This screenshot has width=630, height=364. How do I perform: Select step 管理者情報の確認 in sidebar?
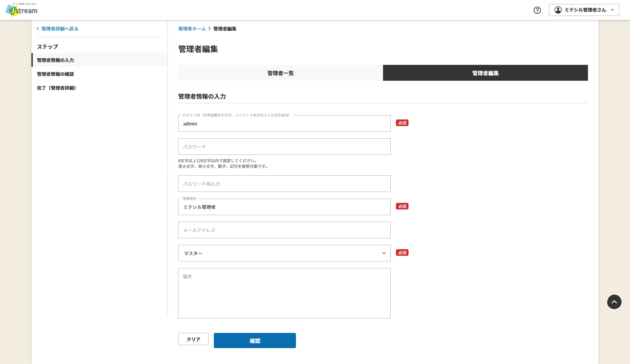click(x=99, y=74)
